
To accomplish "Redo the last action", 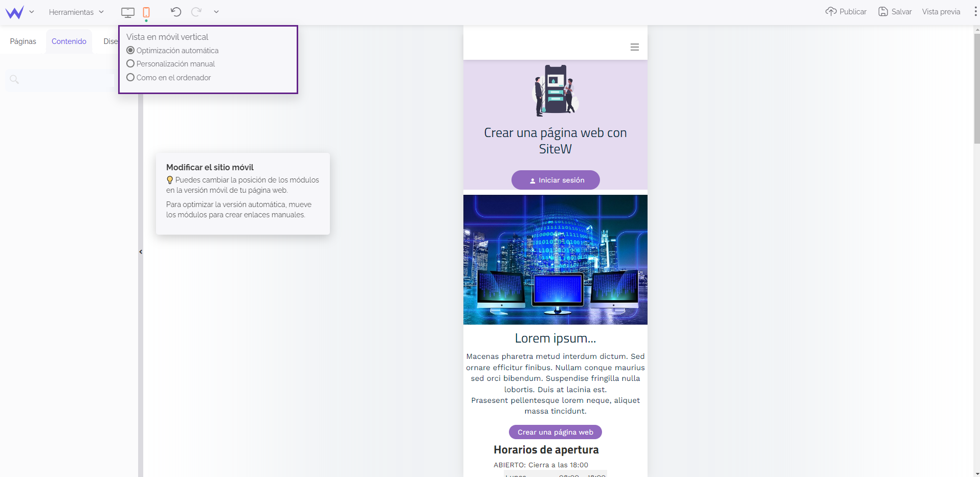I will pyautogui.click(x=196, y=12).
